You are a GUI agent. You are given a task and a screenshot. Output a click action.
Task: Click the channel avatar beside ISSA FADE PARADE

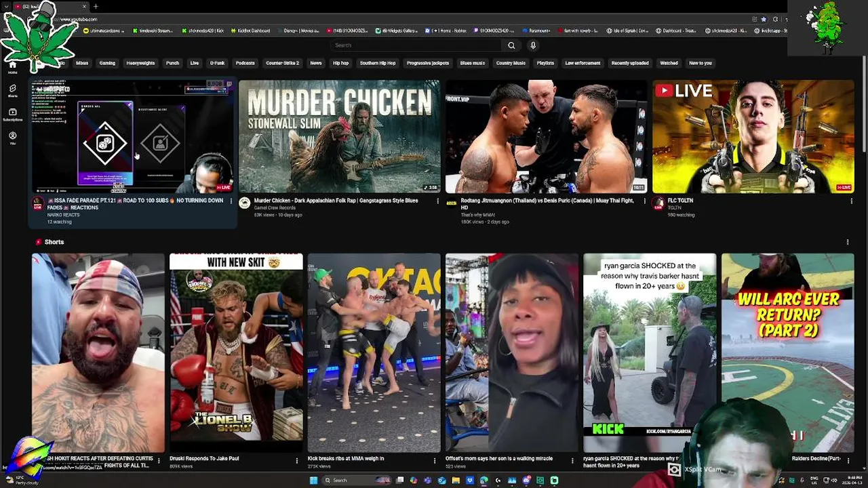[x=38, y=203]
